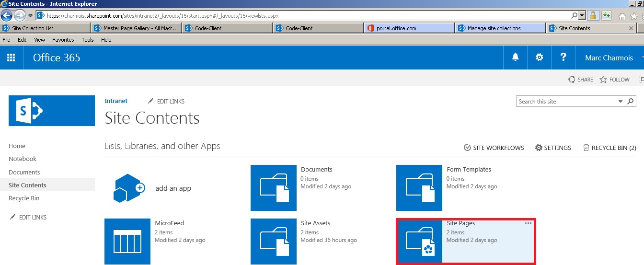The height and width of the screenshot is (265, 644).
Task: Click the SharePoint site logo
Action: click(x=52, y=111)
